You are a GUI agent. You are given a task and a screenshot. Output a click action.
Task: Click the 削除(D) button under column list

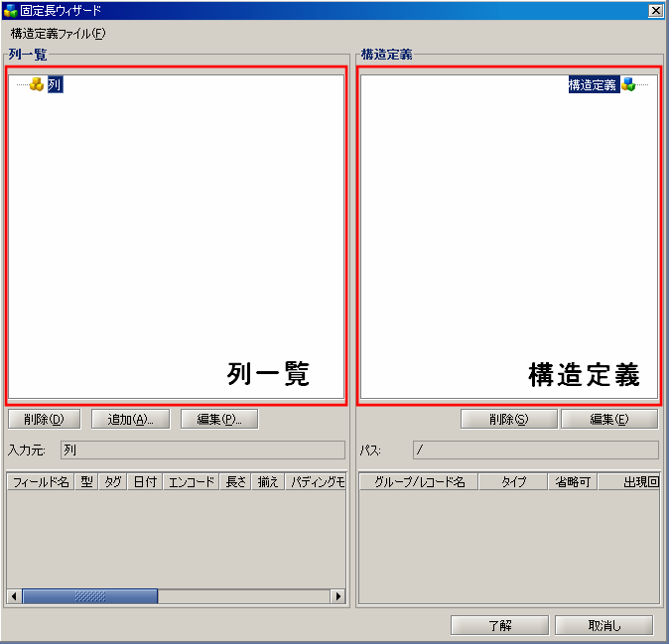44,419
